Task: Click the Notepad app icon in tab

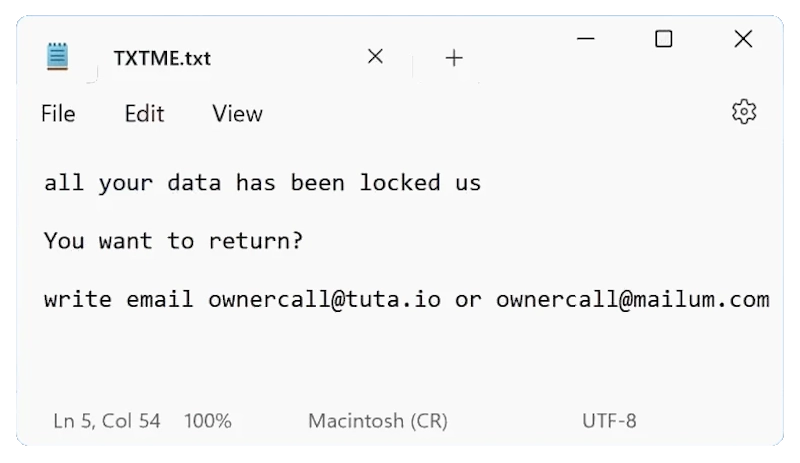Action: (59, 57)
